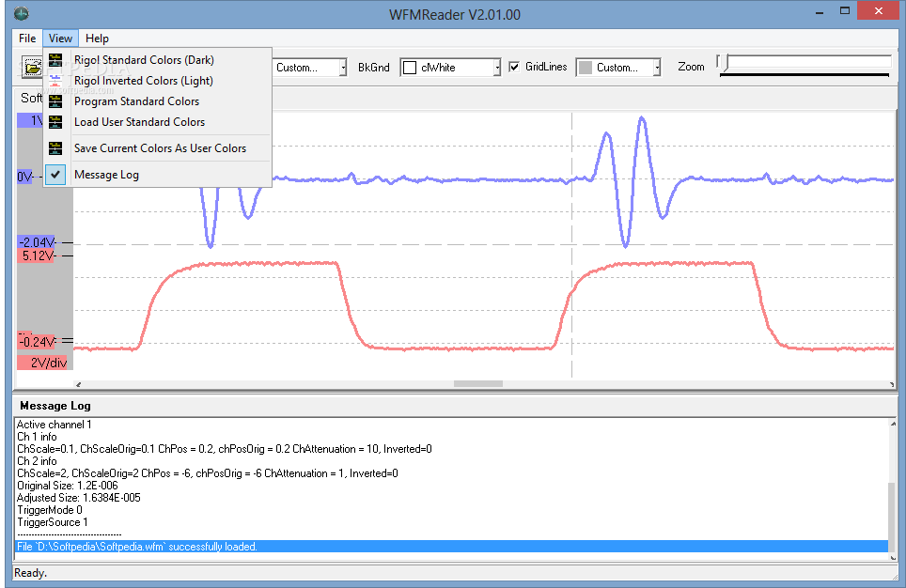Image resolution: width=906 pixels, height=588 pixels.
Task: Click the -0.24V channel 2 marker
Action: point(37,341)
